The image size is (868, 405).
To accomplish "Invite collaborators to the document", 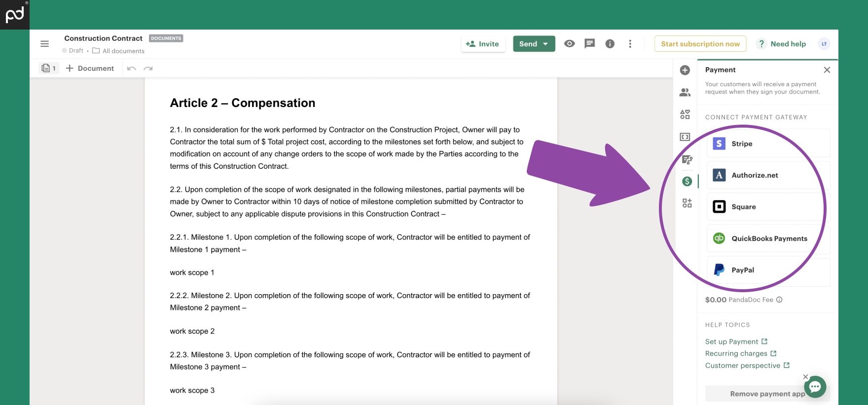I will tap(483, 44).
